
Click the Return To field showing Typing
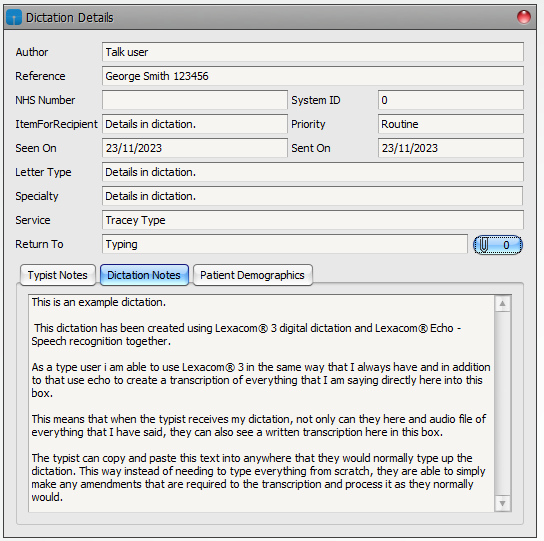[x=284, y=244]
